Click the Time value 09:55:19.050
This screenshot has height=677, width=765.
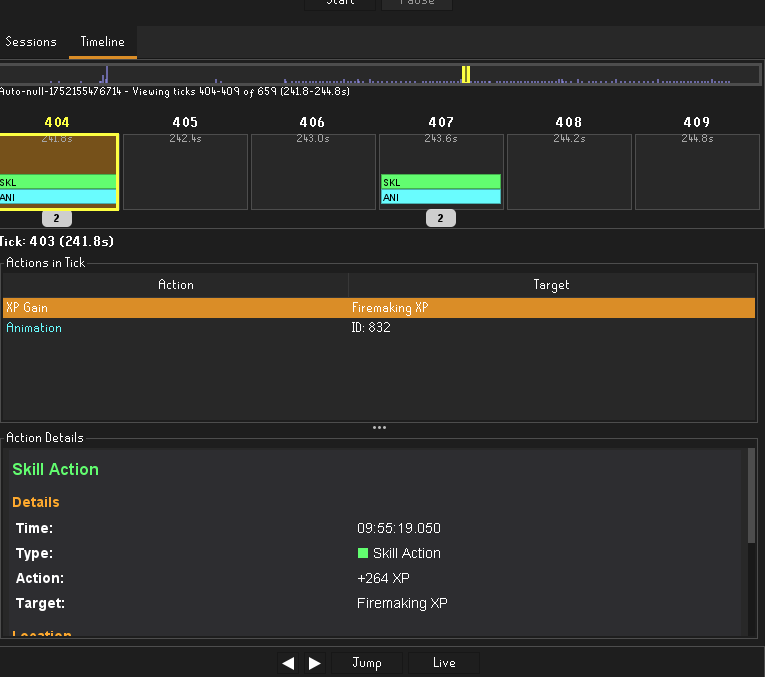pos(399,528)
